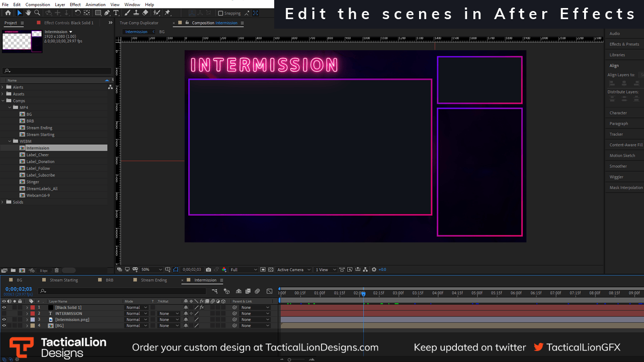Open the Content-Aware Fill panel
Viewport: 644px width, 362px height.
(626, 145)
